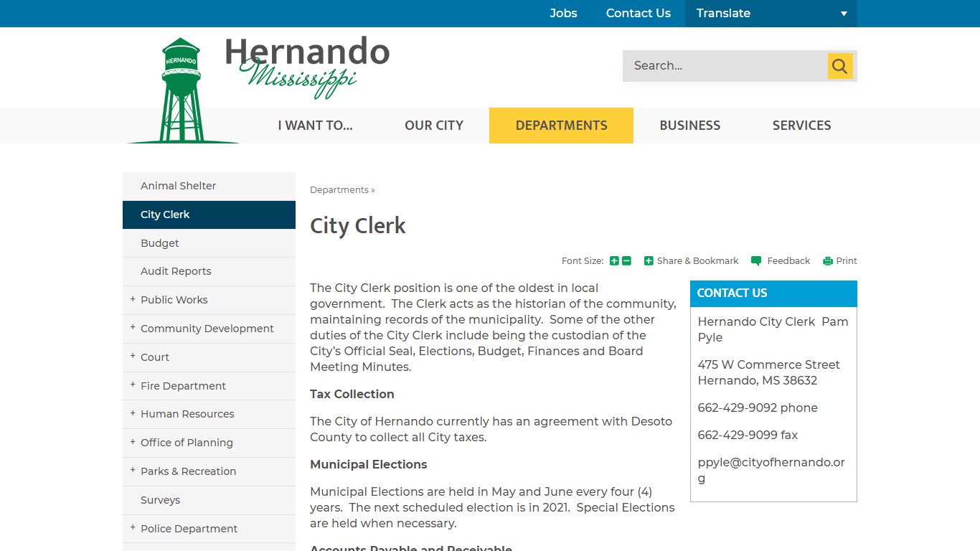The height and width of the screenshot is (551, 980).
Task: Open Public Works department page
Action: click(174, 300)
